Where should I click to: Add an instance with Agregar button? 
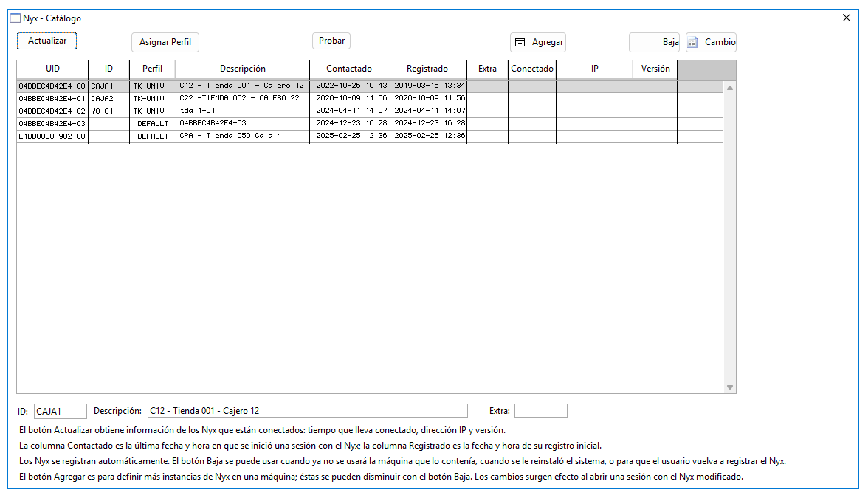pyautogui.click(x=538, y=42)
